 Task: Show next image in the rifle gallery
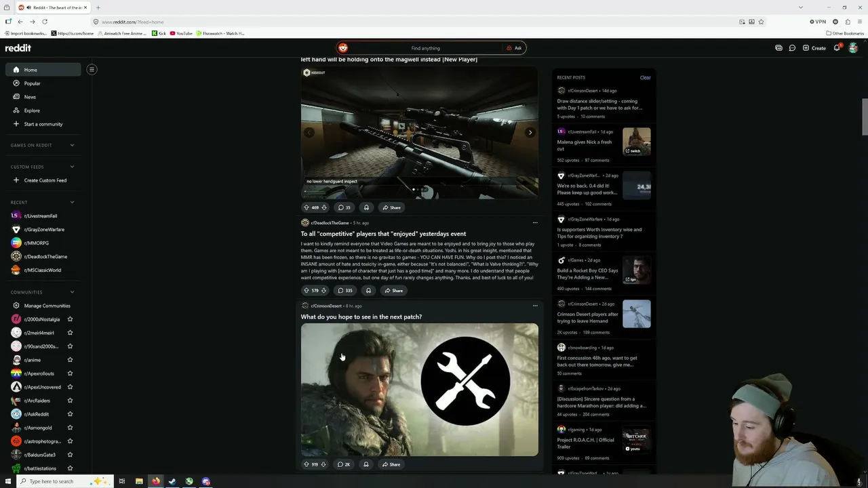(x=530, y=133)
